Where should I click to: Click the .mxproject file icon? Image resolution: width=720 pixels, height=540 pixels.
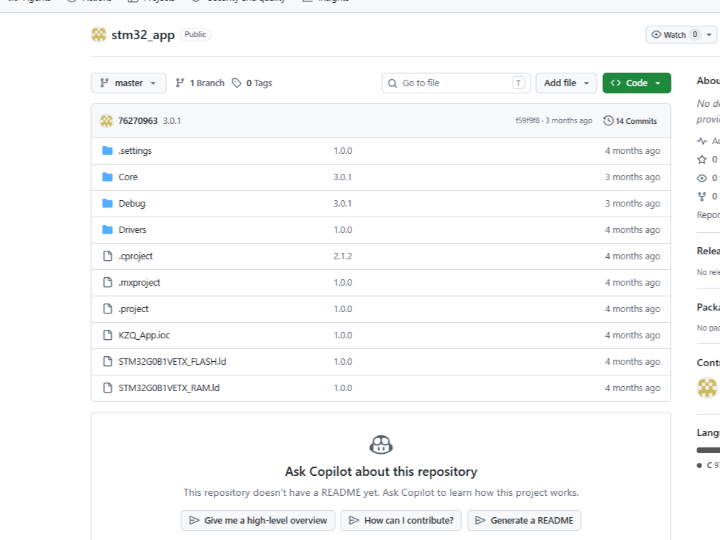pos(107,282)
